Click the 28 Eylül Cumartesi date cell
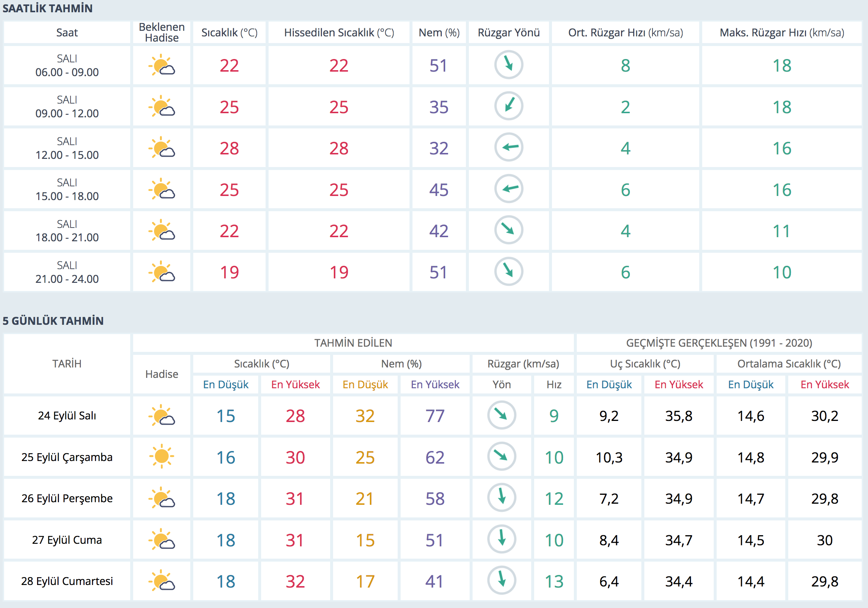Viewport: 868px width, 608px height. (67, 581)
